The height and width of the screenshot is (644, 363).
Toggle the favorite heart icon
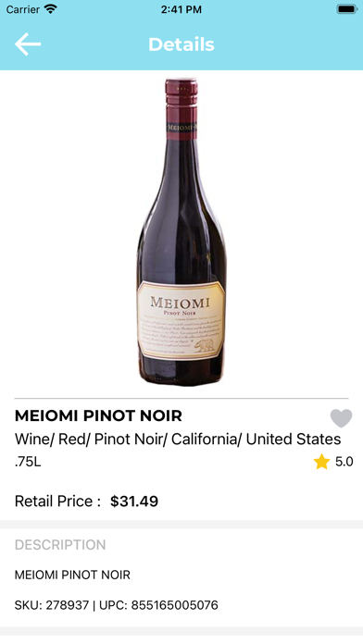[341, 418]
